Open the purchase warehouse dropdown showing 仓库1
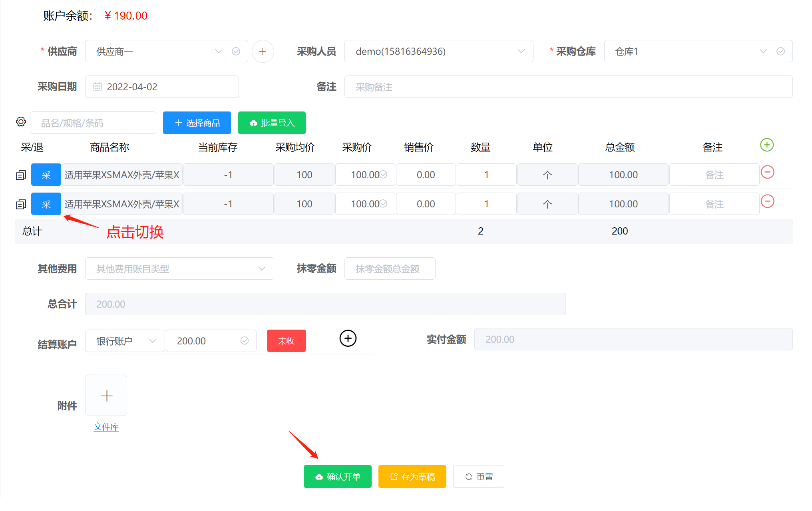 coord(698,51)
